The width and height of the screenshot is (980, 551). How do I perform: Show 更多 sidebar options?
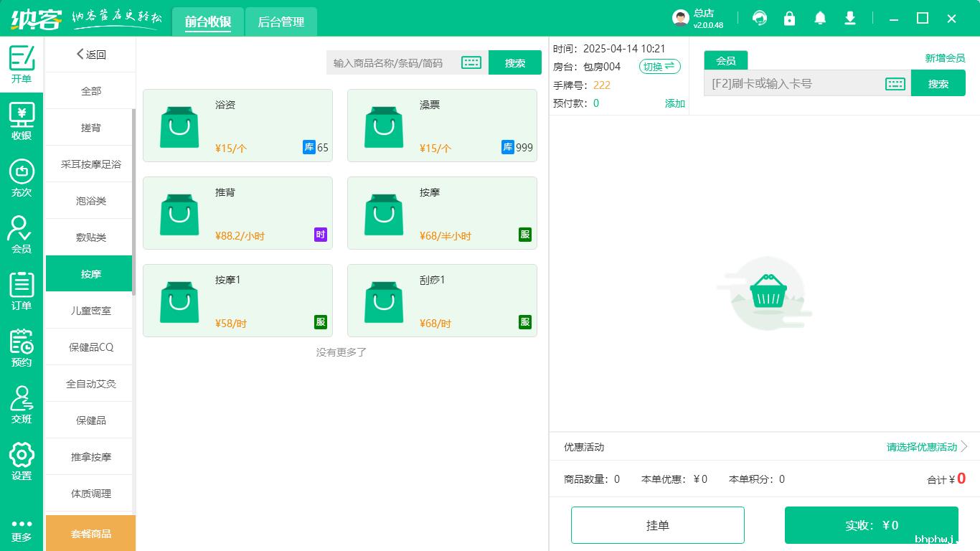[x=22, y=529]
